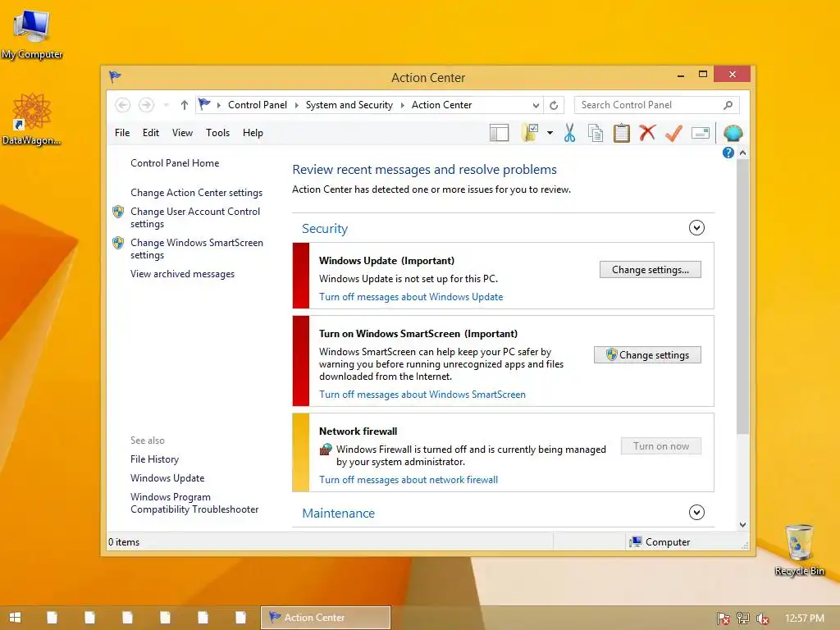The height and width of the screenshot is (630, 840).
Task: Expand the breadcrumb arrow after System and Security
Action: click(402, 105)
